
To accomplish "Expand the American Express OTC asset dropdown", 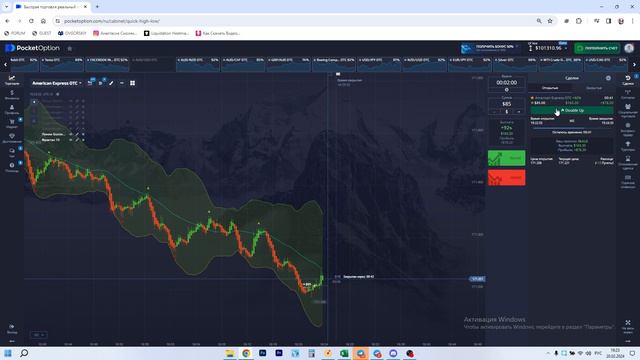I will coord(57,83).
